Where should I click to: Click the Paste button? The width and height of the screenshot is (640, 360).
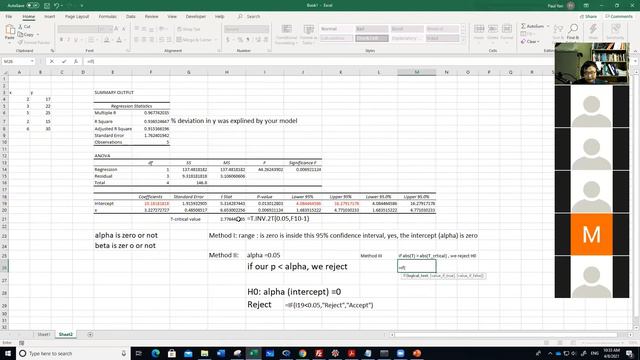9,33
